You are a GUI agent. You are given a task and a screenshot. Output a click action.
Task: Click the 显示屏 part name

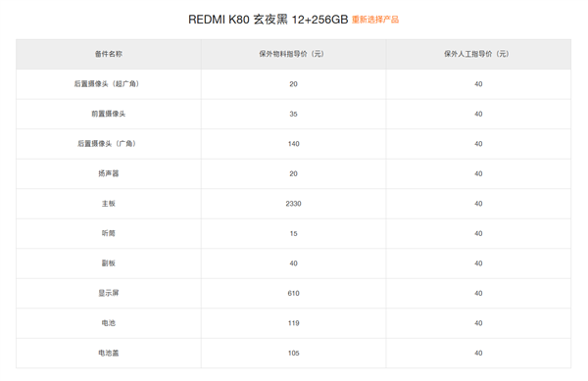click(109, 293)
